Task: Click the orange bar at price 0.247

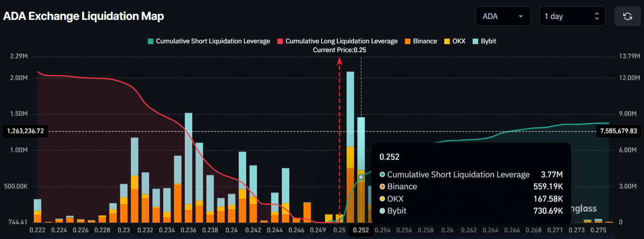Action: [x=307, y=212]
